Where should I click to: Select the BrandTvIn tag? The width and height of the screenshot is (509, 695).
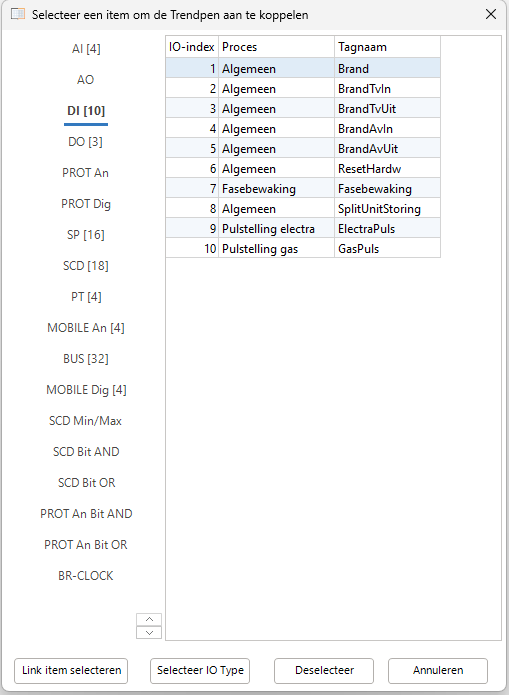[x=388, y=89]
